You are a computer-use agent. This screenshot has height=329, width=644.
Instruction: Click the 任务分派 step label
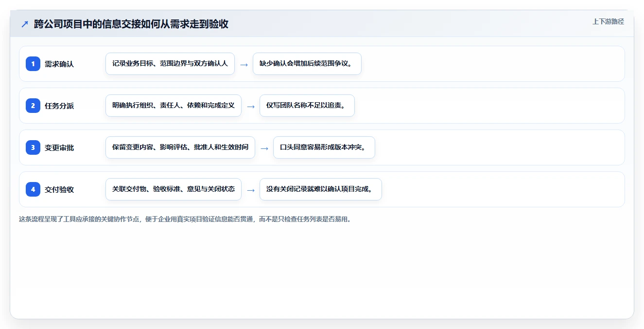click(59, 106)
